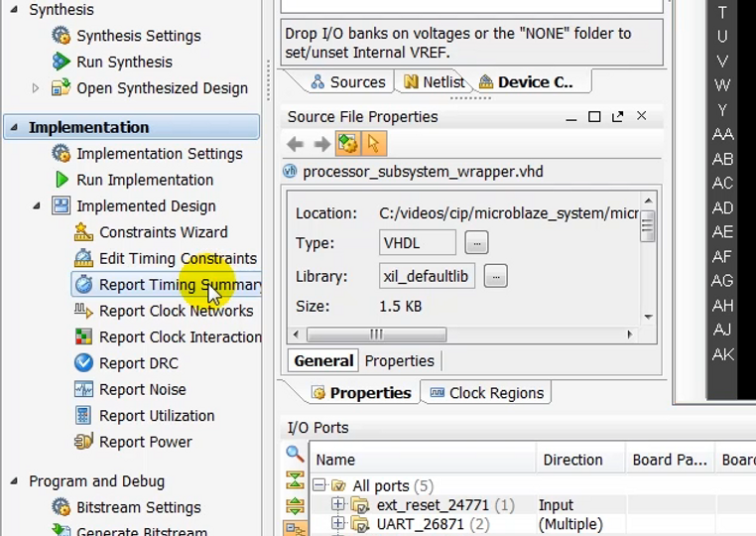This screenshot has height=536, width=756.
Task: Toggle auto-update properties gear button
Action: click(347, 144)
